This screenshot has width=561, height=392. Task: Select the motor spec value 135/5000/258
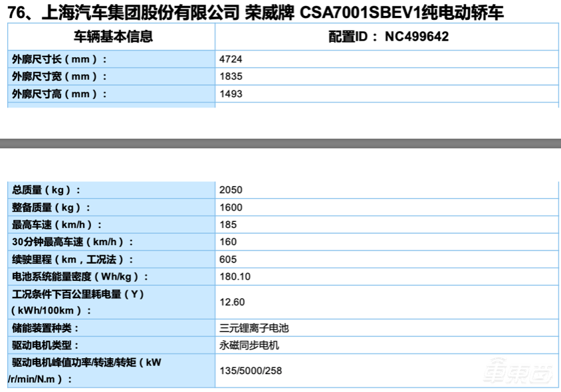click(246, 370)
